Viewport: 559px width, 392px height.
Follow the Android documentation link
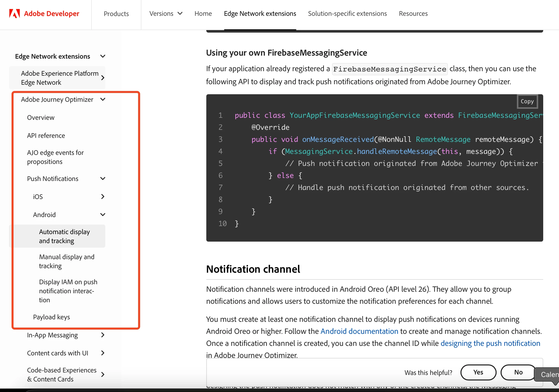click(x=359, y=331)
